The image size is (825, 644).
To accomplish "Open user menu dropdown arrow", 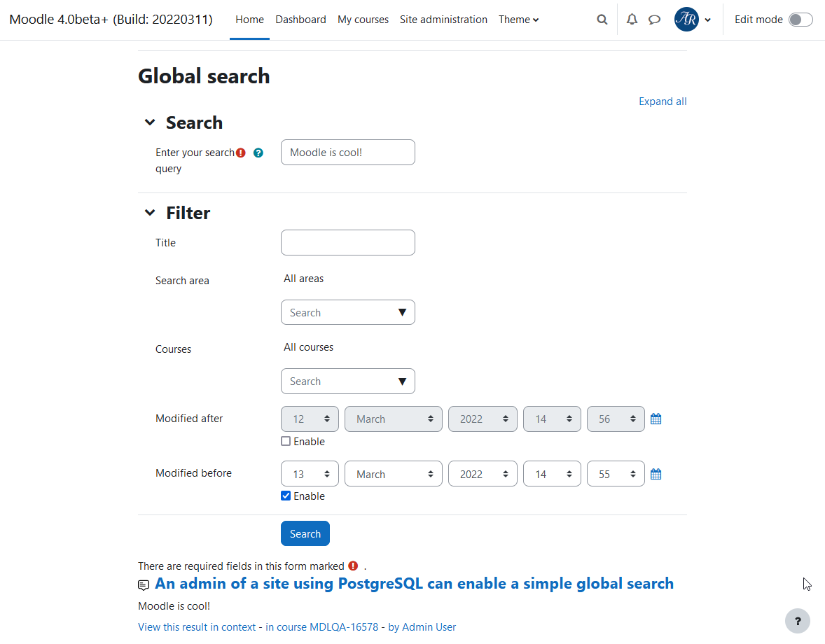I will point(707,20).
